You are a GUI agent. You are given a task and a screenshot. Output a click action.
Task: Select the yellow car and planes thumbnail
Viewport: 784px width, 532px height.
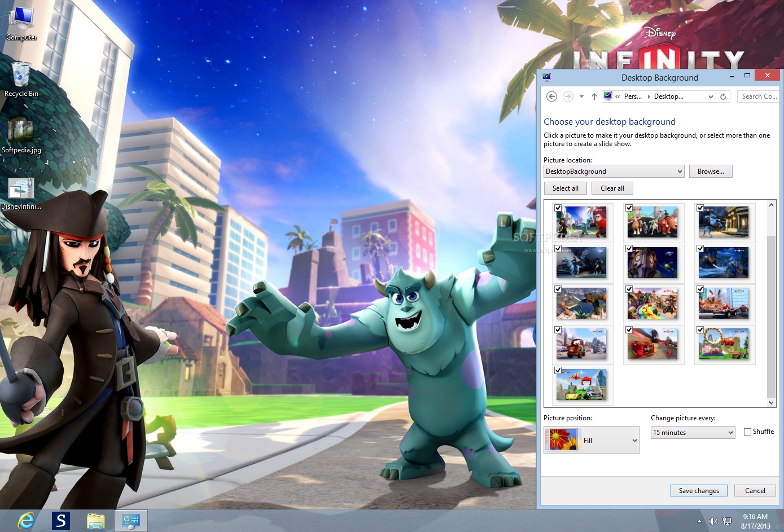click(581, 385)
